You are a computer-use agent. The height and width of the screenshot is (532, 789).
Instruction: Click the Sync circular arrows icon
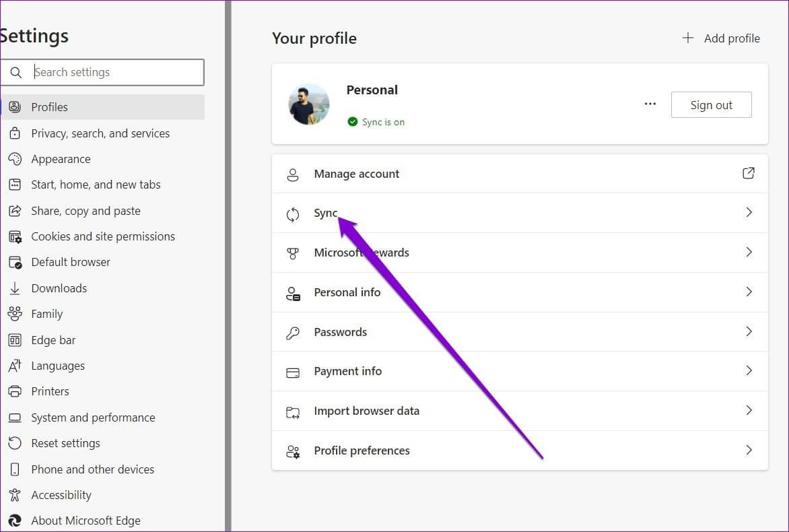click(x=292, y=215)
